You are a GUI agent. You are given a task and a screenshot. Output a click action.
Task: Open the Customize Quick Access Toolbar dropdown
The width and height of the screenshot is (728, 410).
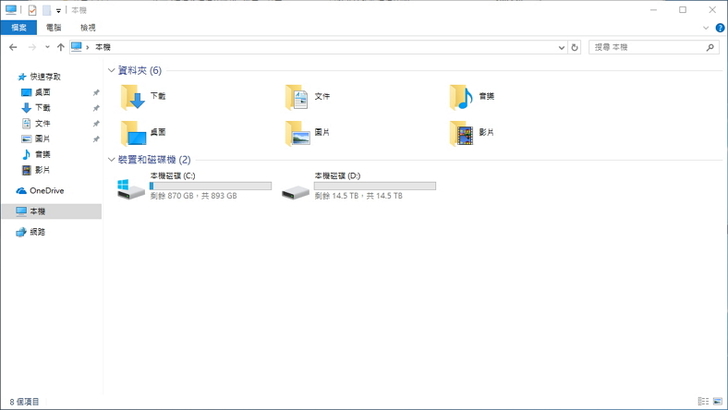click(x=58, y=11)
